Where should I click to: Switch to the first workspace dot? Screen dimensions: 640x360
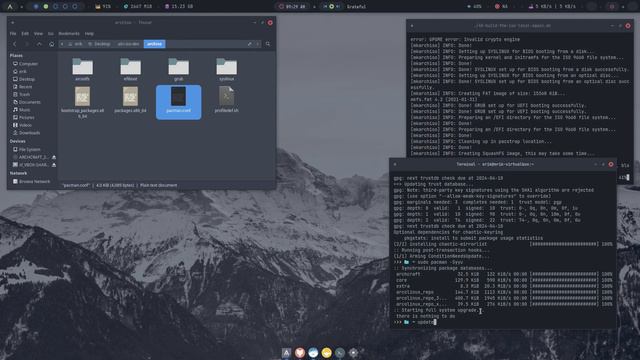[36, 7]
